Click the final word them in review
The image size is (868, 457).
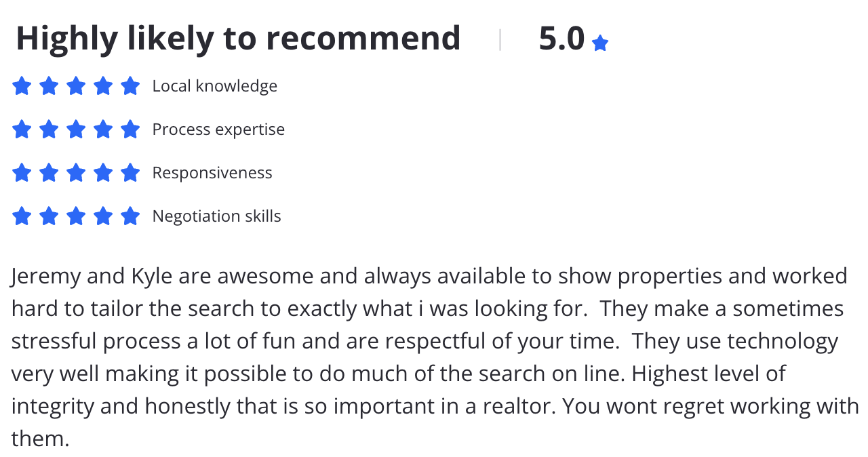tap(40, 439)
